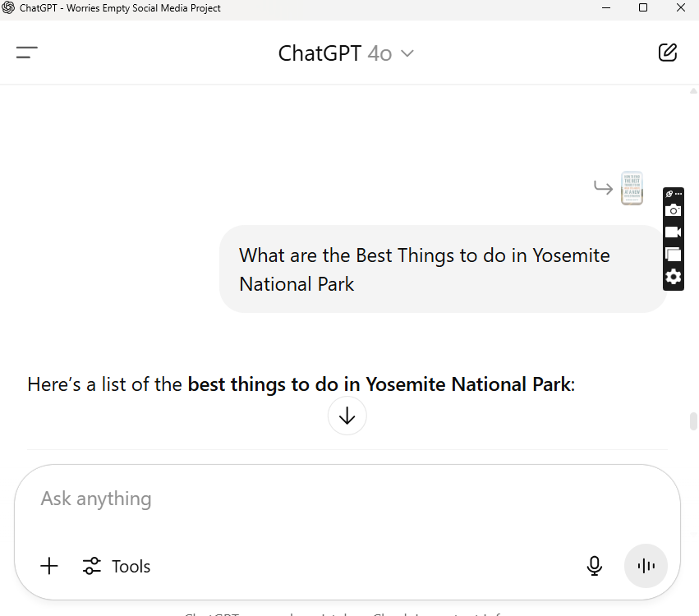Screen dimensions: 699x616
Task: Jump to bottom with down-arrow button
Action: pos(347,416)
